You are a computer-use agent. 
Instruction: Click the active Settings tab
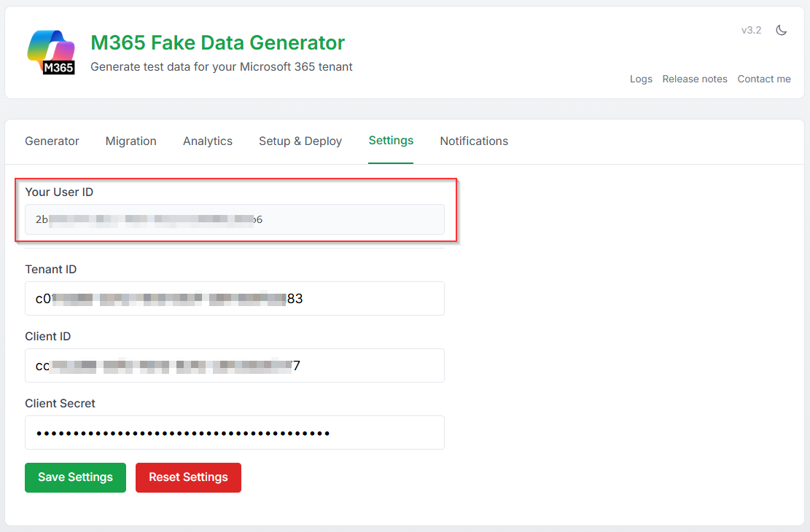[391, 141]
